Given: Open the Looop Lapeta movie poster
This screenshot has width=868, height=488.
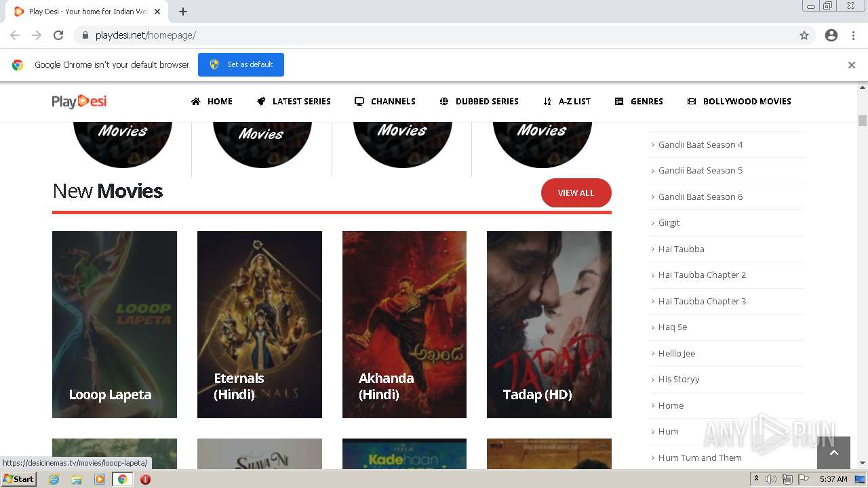Looking at the screenshot, I should 115,325.
